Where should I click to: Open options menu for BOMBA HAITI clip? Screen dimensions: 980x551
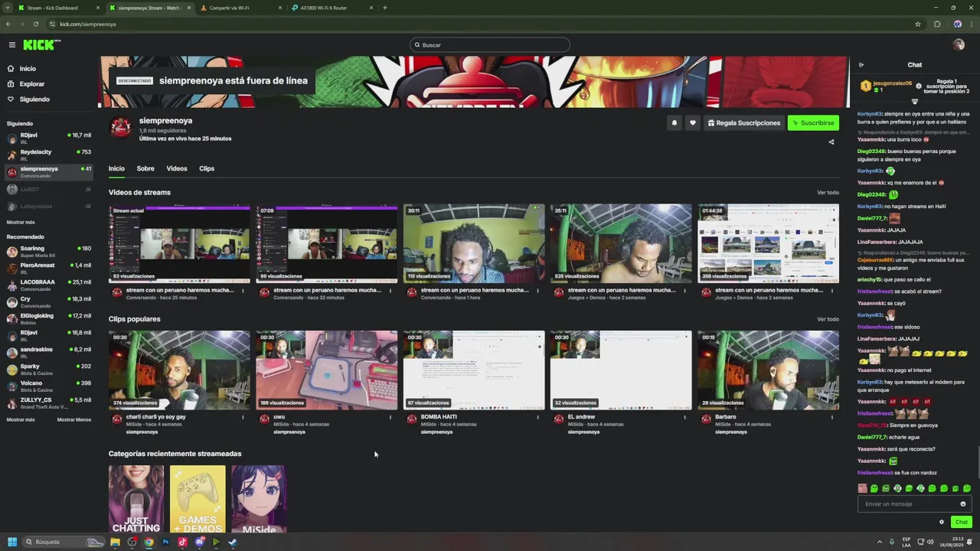pos(537,417)
